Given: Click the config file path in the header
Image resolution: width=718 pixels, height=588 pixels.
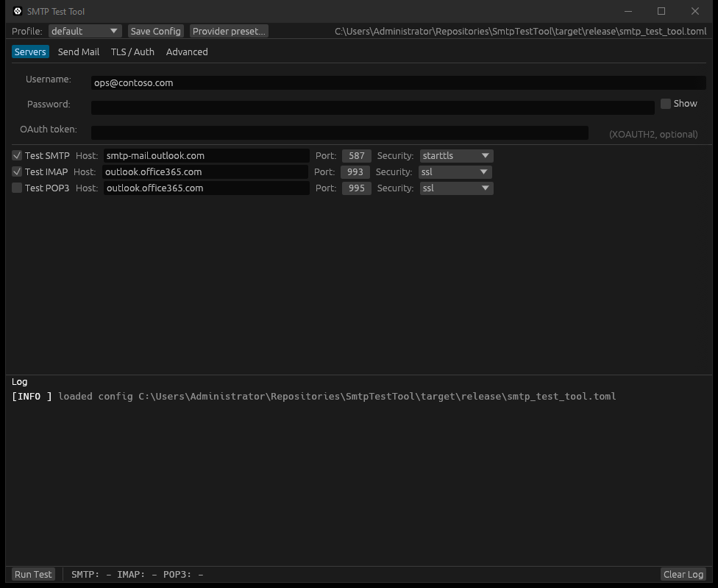Looking at the screenshot, I should [x=521, y=31].
